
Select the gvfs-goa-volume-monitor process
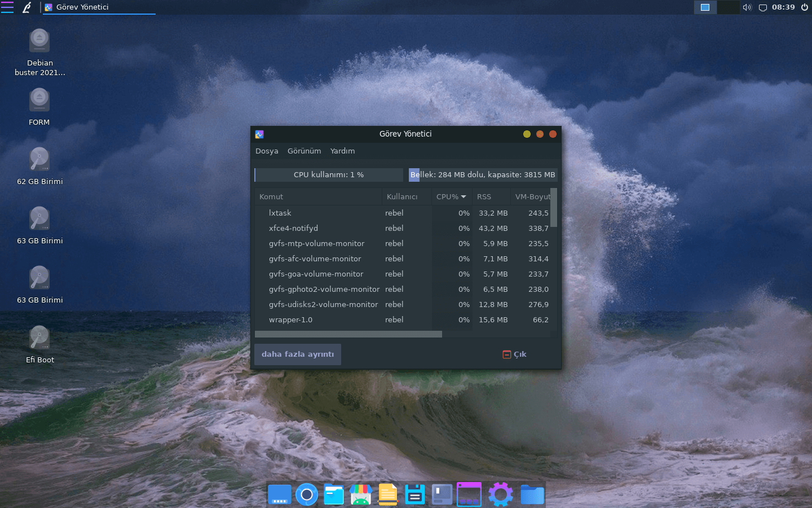click(x=403, y=274)
